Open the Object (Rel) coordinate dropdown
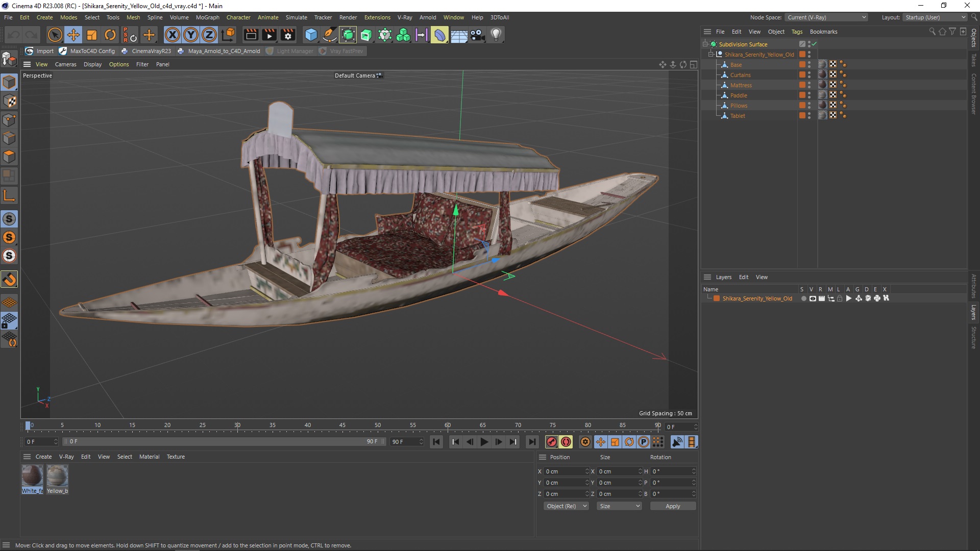This screenshot has height=551, width=980. 566,506
